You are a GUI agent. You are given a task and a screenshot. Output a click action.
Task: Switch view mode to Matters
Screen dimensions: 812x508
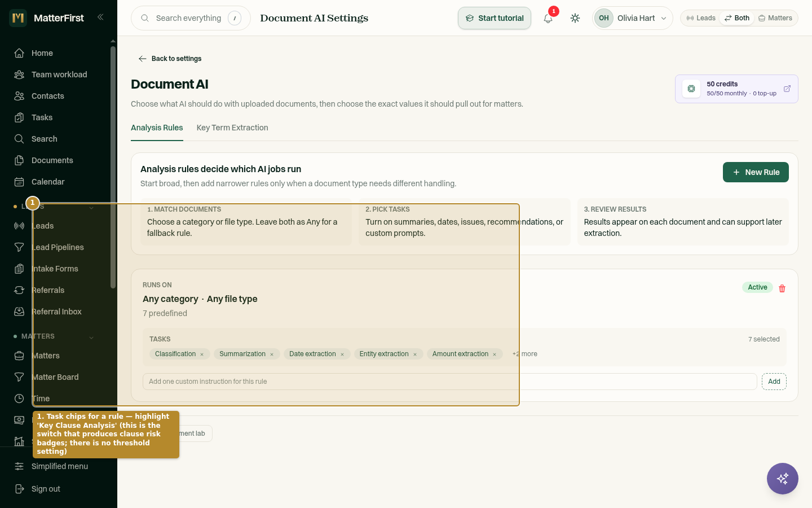pyautogui.click(x=775, y=18)
